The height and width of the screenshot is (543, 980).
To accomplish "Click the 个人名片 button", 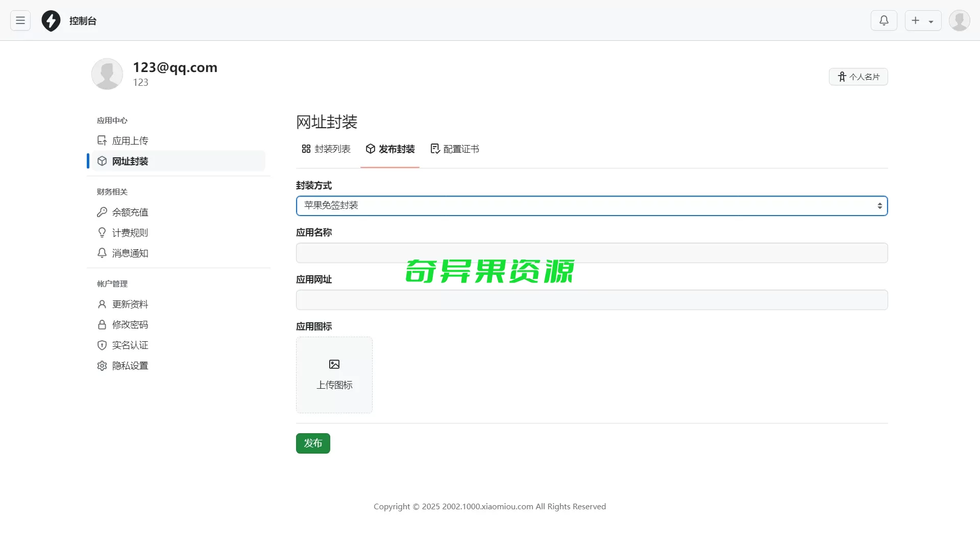I will [x=859, y=76].
